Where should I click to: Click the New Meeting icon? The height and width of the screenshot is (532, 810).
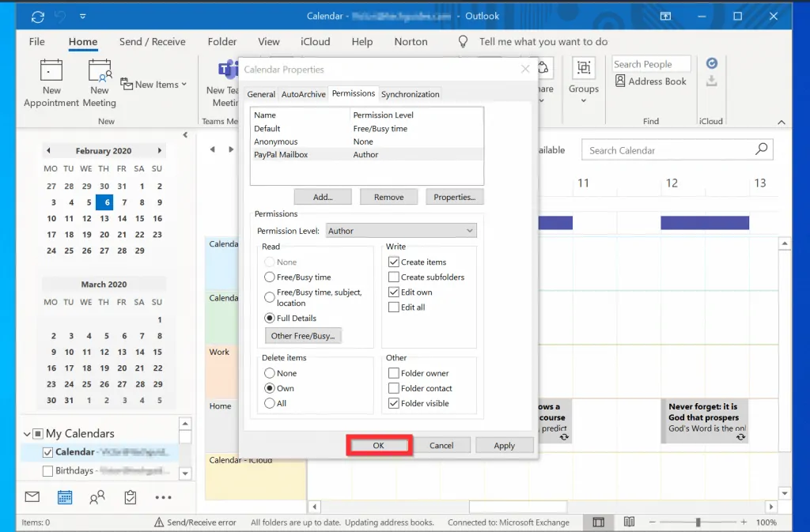pos(99,71)
